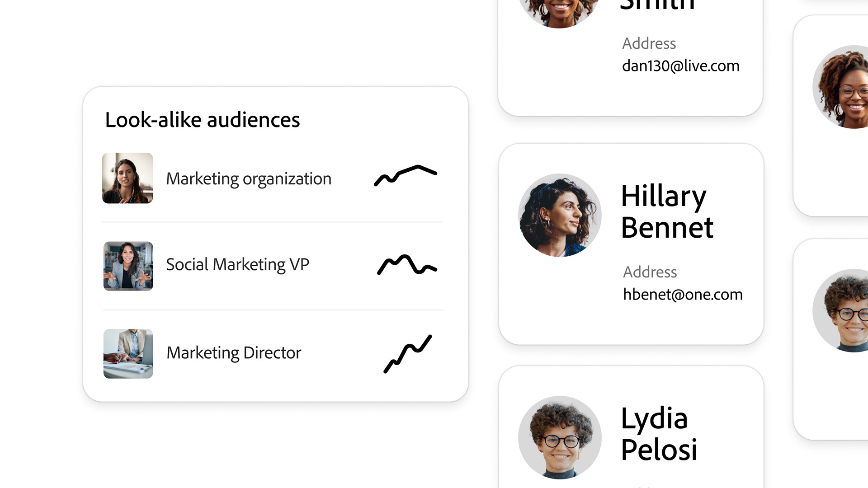This screenshot has width=868, height=488.
Task: Open the Marketing Director thumbnail image
Action: [128, 354]
